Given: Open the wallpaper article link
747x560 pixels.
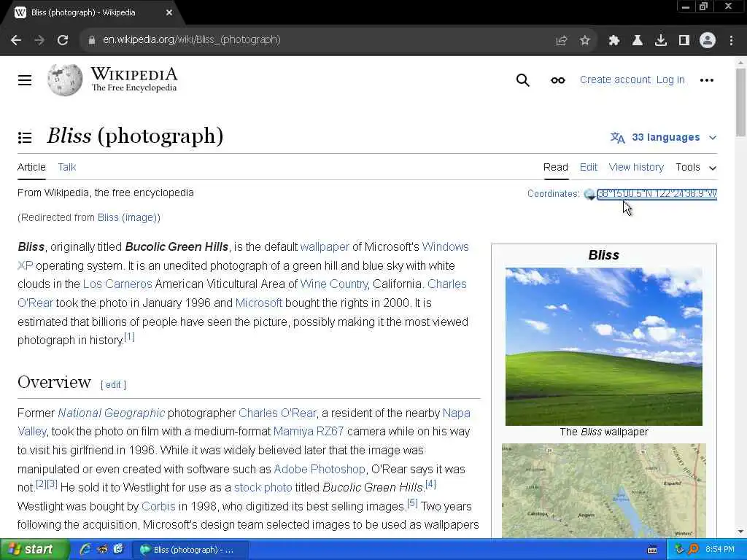Looking at the screenshot, I should pyautogui.click(x=325, y=246).
